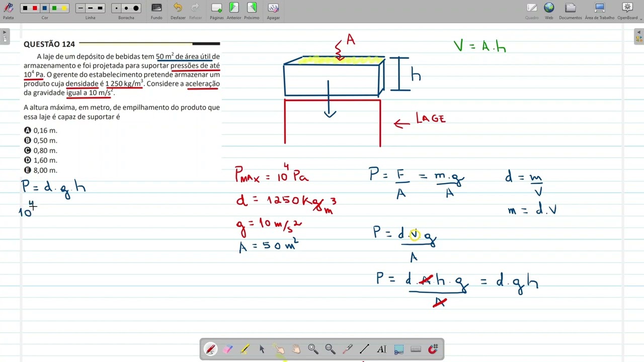Click the Refazer redo button

(195, 11)
